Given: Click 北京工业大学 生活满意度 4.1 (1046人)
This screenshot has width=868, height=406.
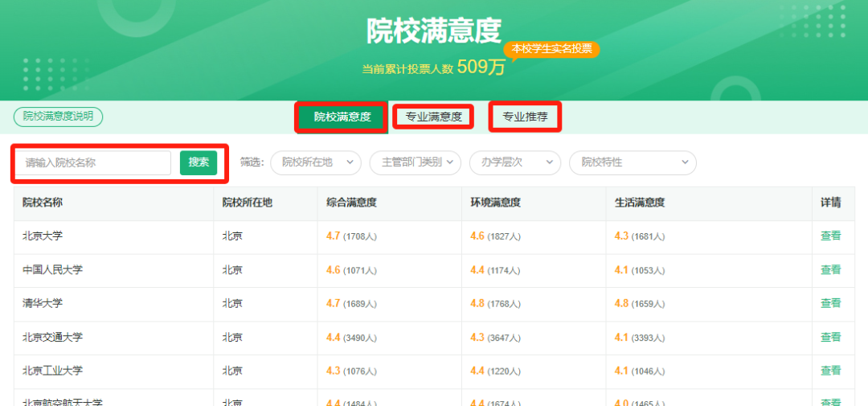Looking at the screenshot, I should coord(640,371).
